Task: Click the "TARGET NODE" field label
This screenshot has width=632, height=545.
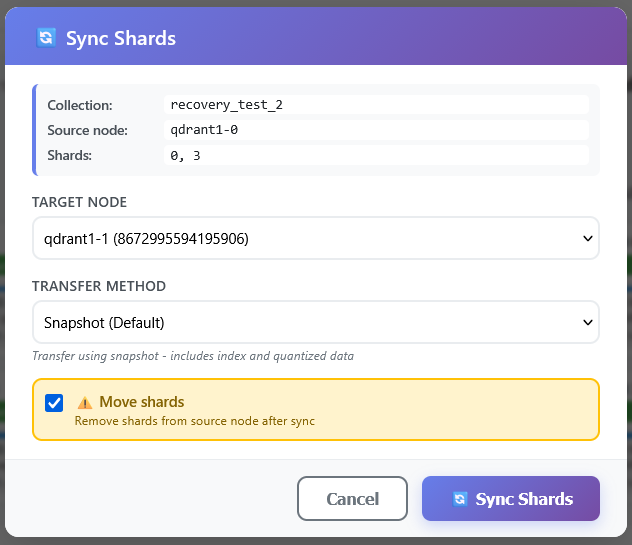Action: click(x=80, y=202)
